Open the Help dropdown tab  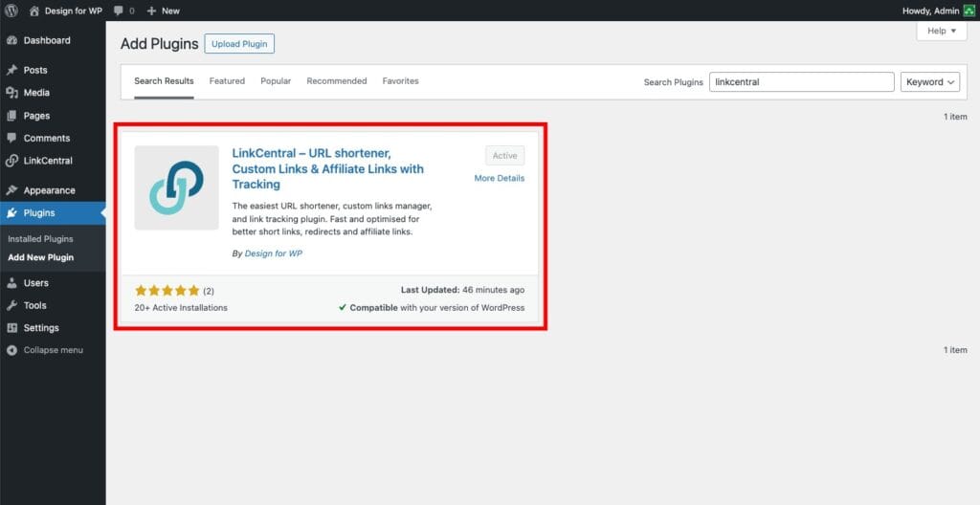point(942,31)
